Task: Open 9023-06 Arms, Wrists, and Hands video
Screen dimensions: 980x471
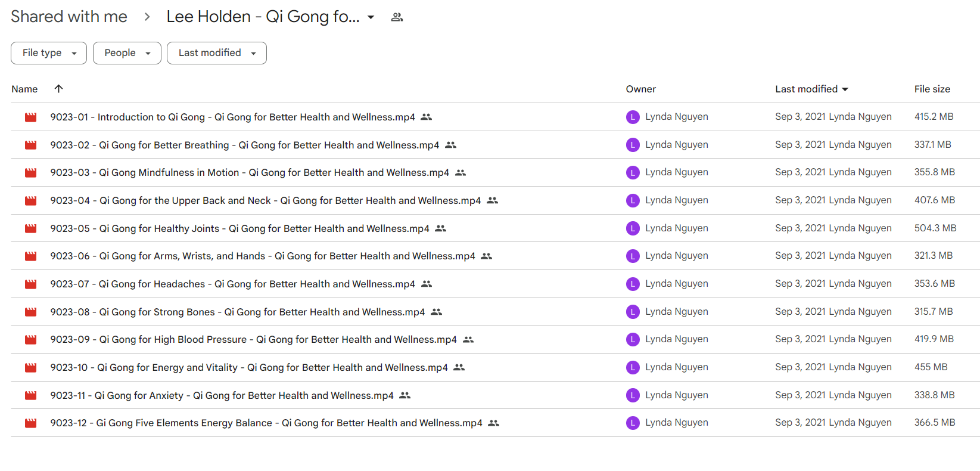Action: [263, 256]
